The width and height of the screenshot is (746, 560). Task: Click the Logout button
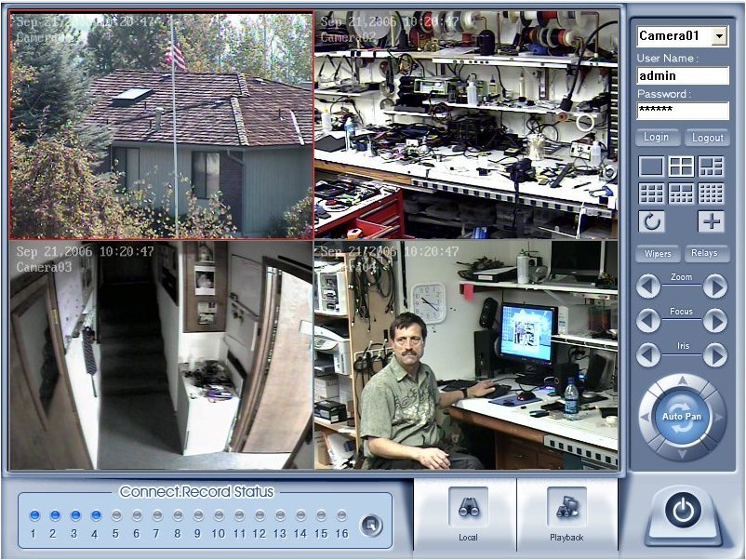pyautogui.click(x=707, y=137)
